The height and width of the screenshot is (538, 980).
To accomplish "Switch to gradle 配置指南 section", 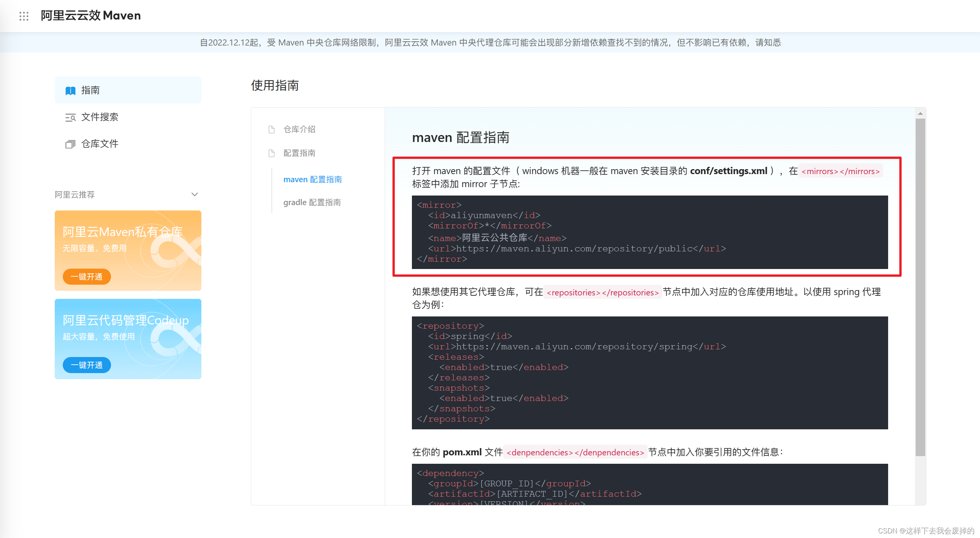I will 312,202.
